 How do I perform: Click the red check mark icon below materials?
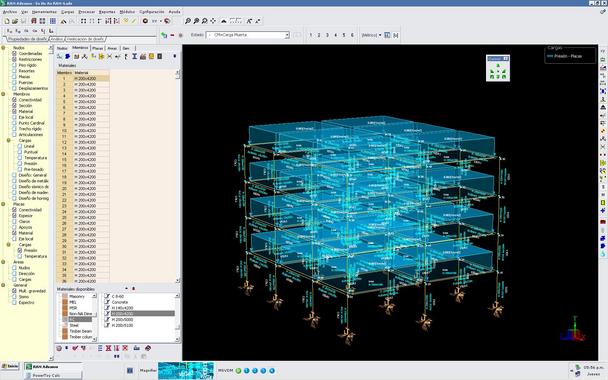75,348
